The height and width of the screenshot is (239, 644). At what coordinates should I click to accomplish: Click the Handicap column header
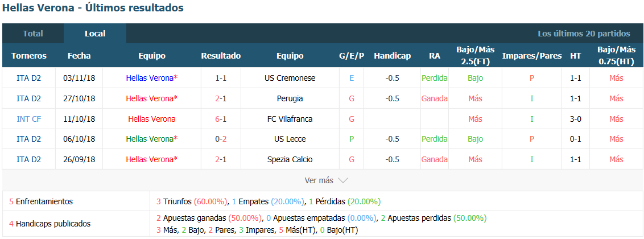(392, 56)
